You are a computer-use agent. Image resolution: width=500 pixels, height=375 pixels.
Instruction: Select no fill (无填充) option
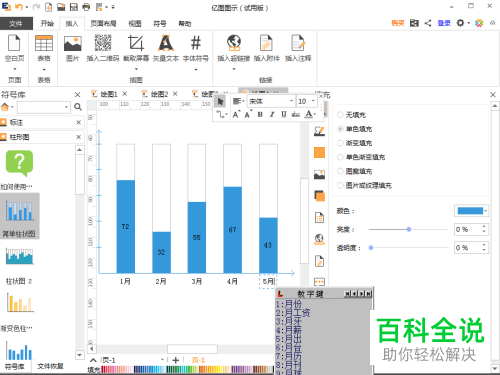point(352,115)
